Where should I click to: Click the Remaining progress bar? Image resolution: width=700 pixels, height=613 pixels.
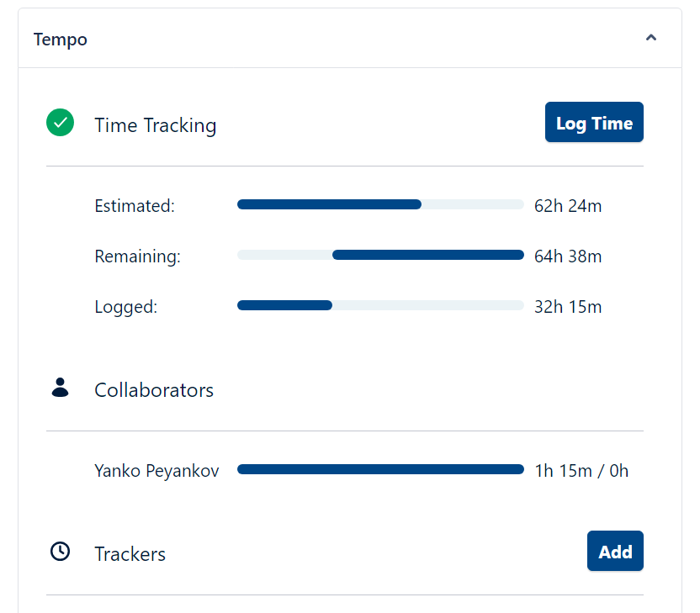pos(380,255)
